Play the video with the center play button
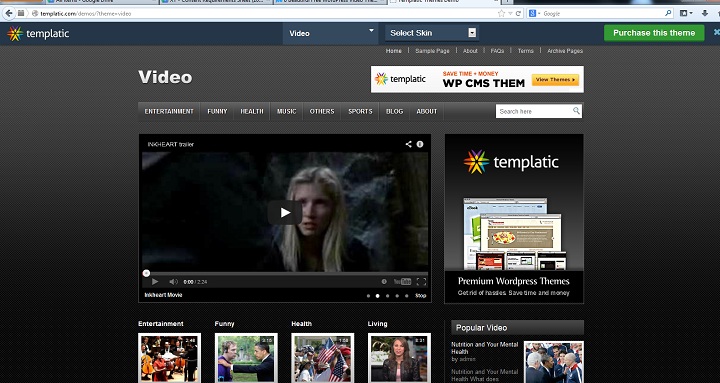The height and width of the screenshot is (383, 720). [x=285, y=213]
